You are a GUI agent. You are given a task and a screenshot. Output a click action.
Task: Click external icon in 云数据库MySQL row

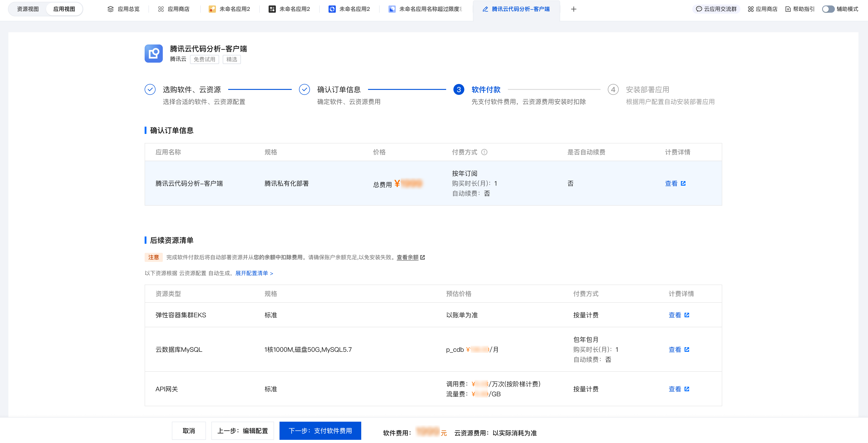pyautogui.click(x=687, y=349)
